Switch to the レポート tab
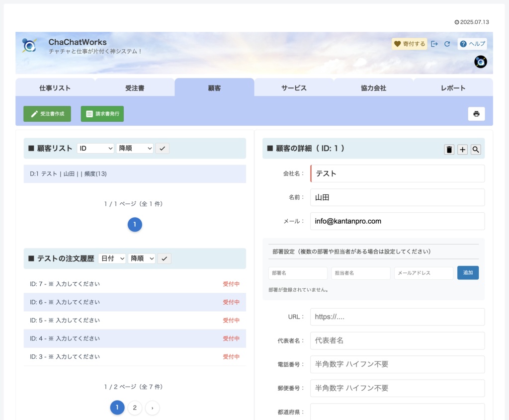509x420 pixels. pos(452,87)
